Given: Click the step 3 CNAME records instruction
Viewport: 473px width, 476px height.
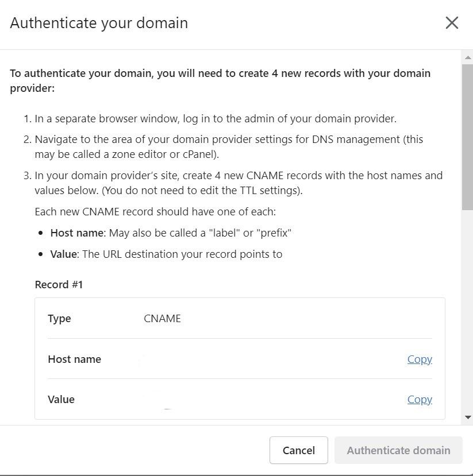Looking at the screenshot, I should [x=239, y=183].
